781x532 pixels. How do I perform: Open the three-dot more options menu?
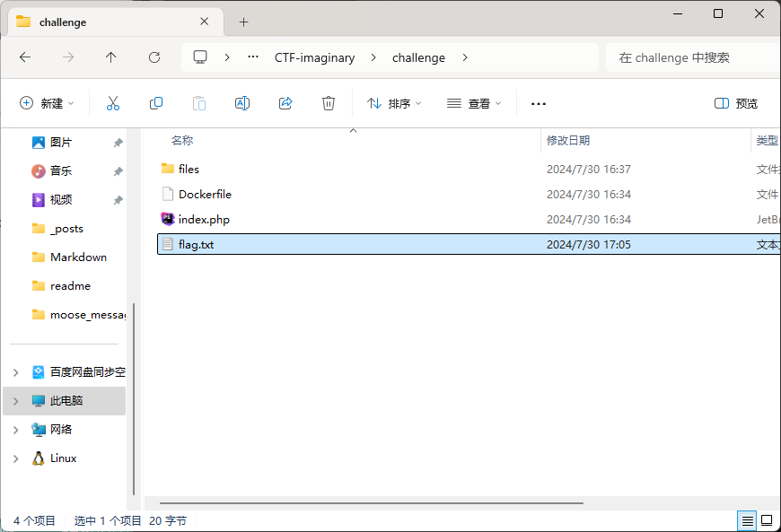coord(539,103)
